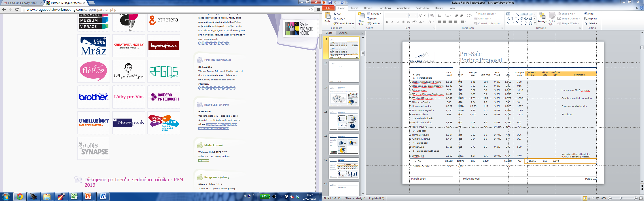Click the Cut scissors button
The image size is (644, 201).
point(337,14)
